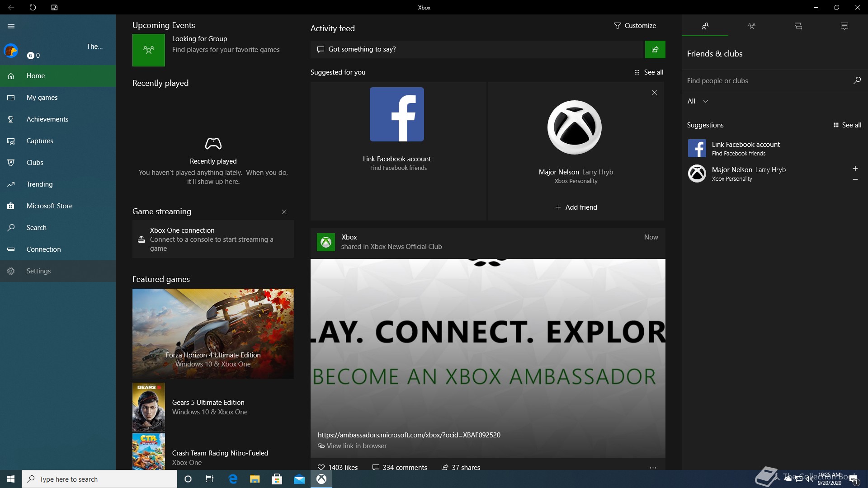Select the Parties tab in right panel

751,26
